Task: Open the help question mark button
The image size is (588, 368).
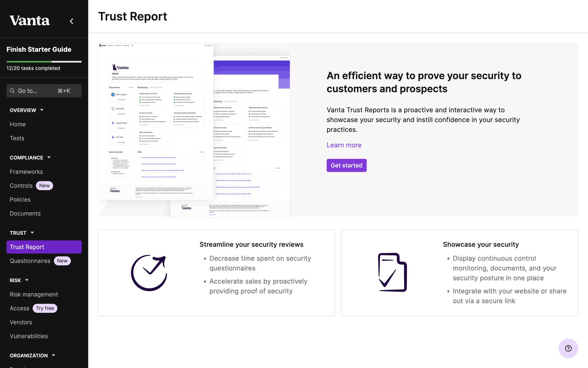Action: point(568,348)
